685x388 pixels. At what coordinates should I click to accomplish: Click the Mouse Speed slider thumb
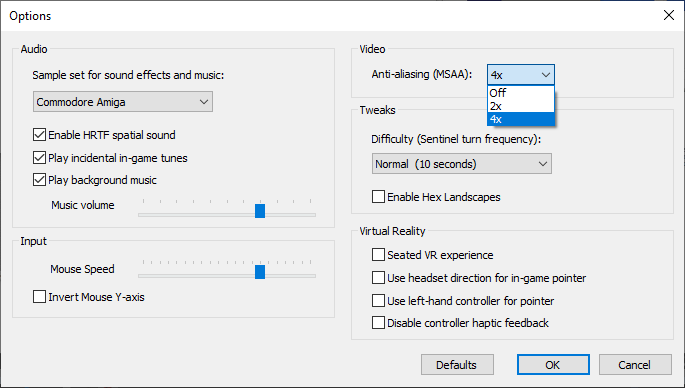point(260,272)
